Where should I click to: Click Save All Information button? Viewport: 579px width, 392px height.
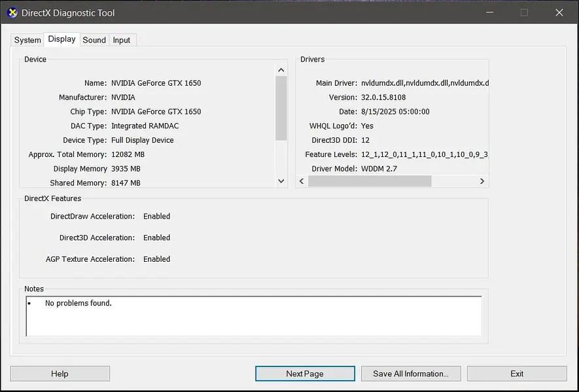coord(411,374)
